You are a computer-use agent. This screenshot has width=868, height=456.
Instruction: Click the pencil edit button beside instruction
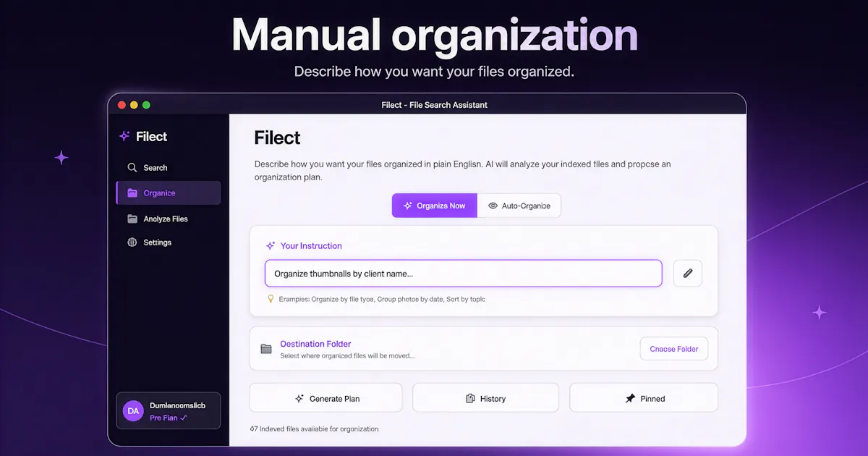click(x=688, y=273)
